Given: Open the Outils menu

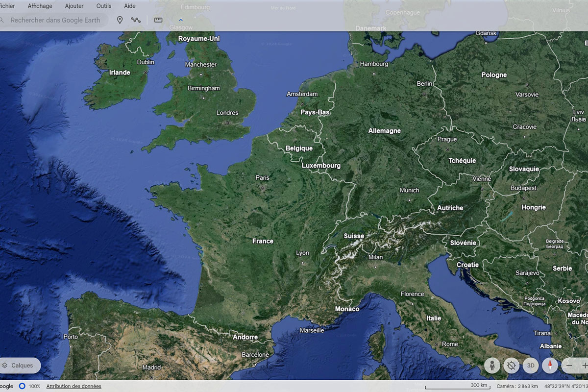Looking at the screenshot, I should pos(104,6).
